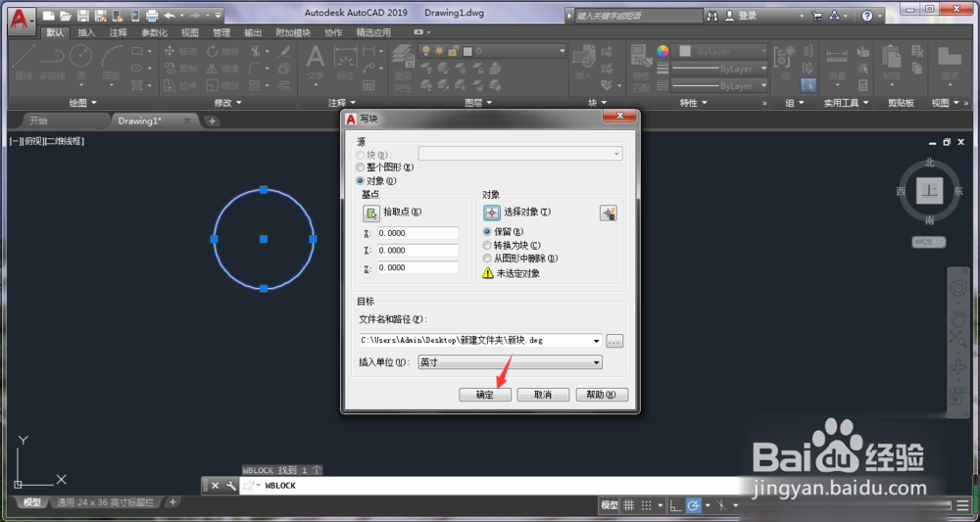This screenshot has height=522, width=980.
Task: Select the Mirror tool
Action: point(223,69)
